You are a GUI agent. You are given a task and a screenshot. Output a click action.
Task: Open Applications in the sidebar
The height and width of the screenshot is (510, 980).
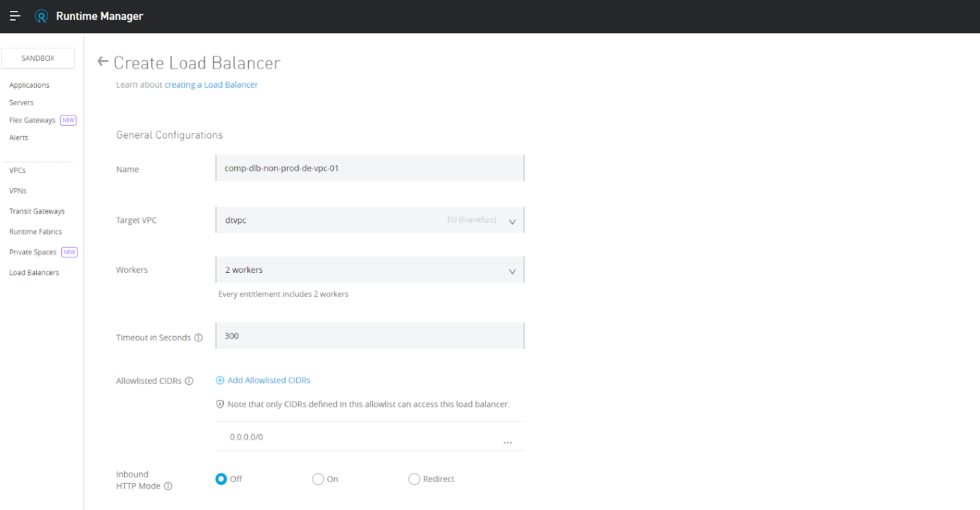pos(29,85)
